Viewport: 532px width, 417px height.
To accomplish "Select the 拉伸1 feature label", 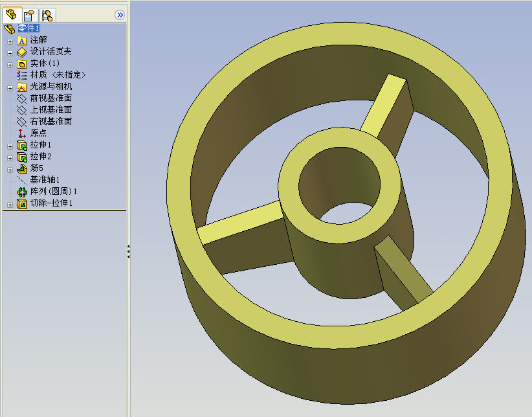I will click(41, 144).
